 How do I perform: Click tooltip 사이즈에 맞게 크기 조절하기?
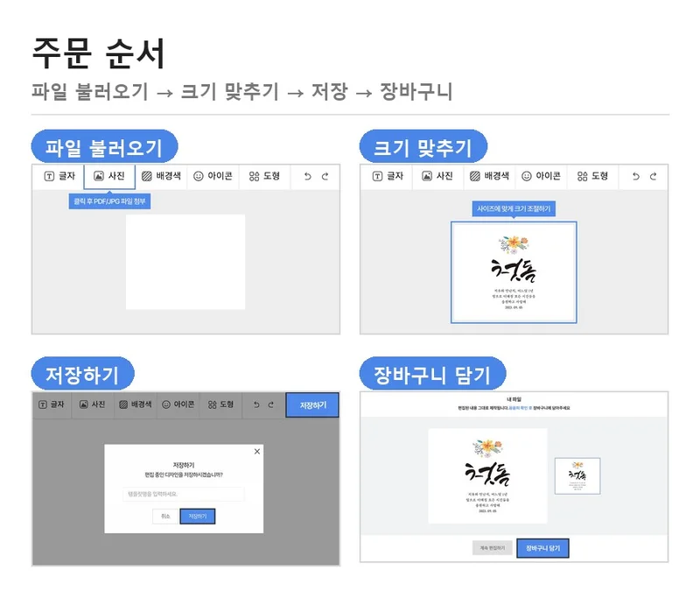point(514,208)
